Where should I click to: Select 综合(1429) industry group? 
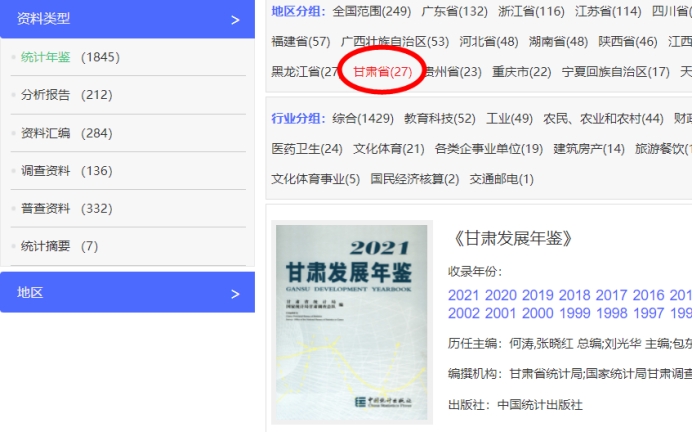coord(362,119)
